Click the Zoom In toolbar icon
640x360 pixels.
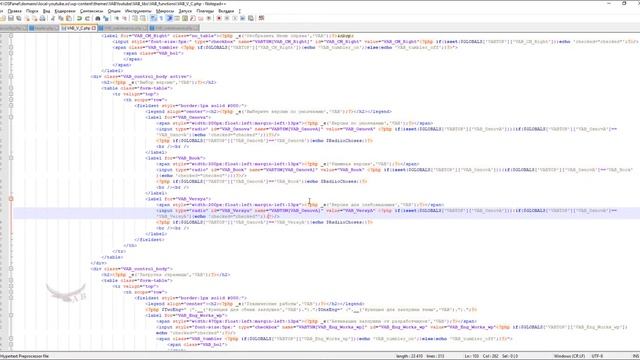coord(117,18)
